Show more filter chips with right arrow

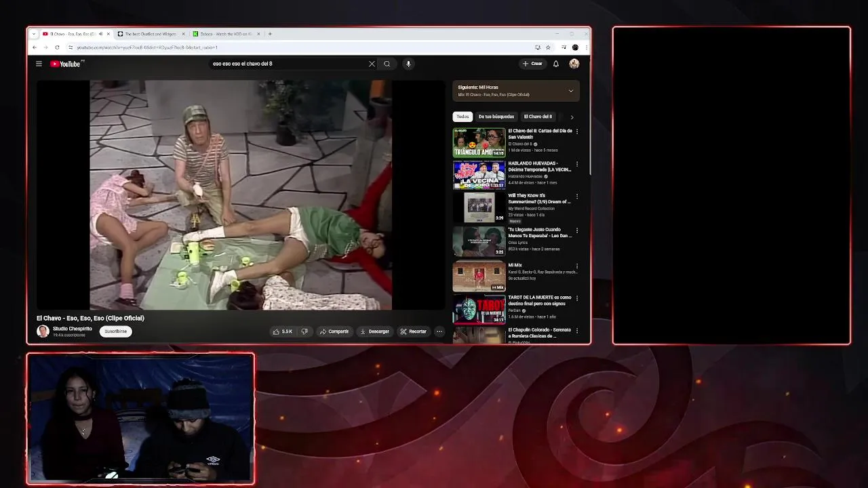pyautogui.click(x=572, y=117)
